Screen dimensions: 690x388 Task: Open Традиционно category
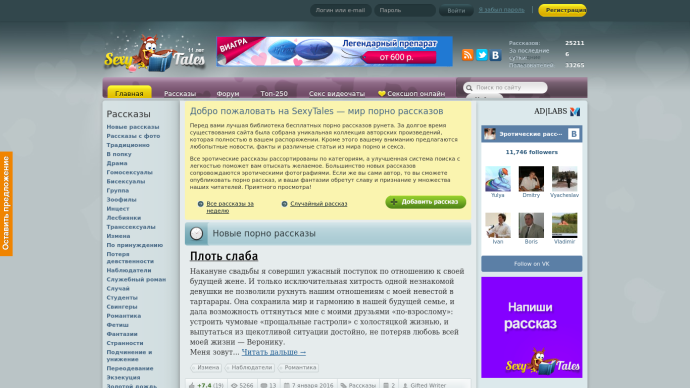128,145
